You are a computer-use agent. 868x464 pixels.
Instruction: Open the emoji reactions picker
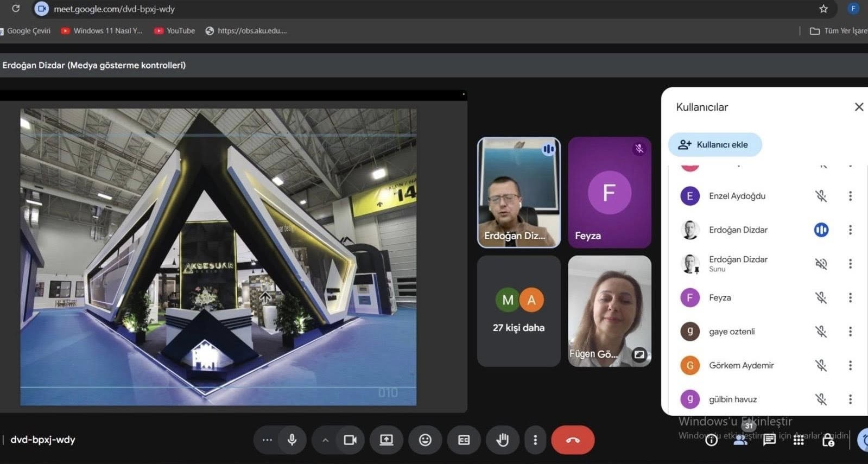click(425, 440)
